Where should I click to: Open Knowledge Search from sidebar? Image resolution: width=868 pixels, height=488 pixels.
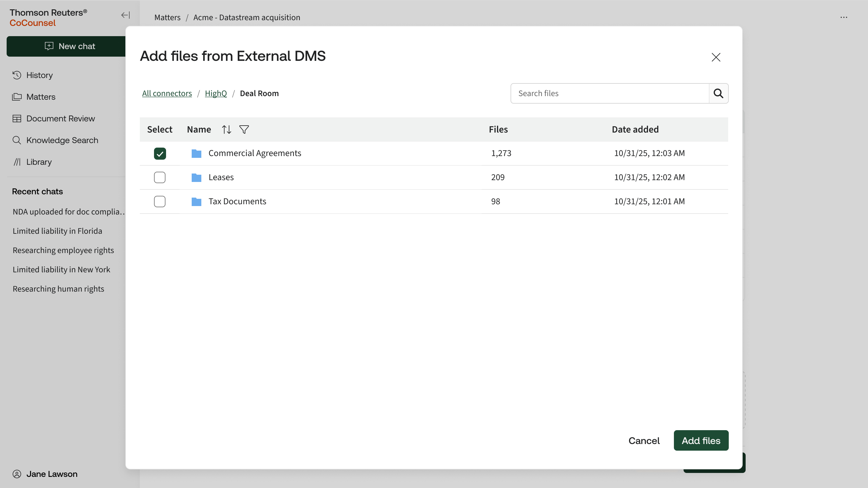point(62,140)
